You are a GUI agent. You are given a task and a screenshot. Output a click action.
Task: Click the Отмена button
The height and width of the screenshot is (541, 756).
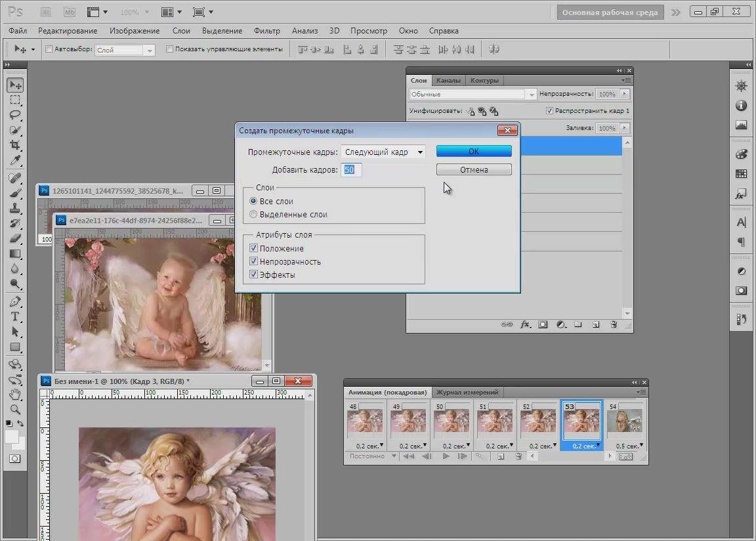point(473,169)
